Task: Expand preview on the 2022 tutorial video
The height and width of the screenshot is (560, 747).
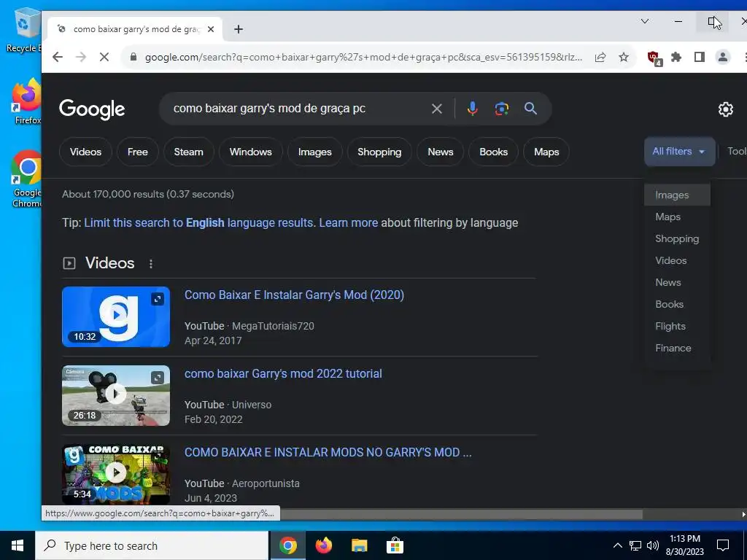Action: coord(158,378)
